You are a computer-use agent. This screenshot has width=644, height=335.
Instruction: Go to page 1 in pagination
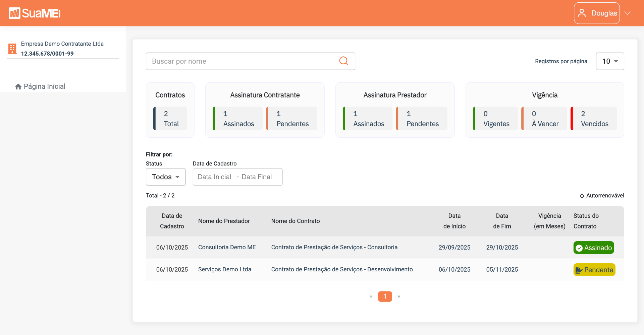coord(385,296)
